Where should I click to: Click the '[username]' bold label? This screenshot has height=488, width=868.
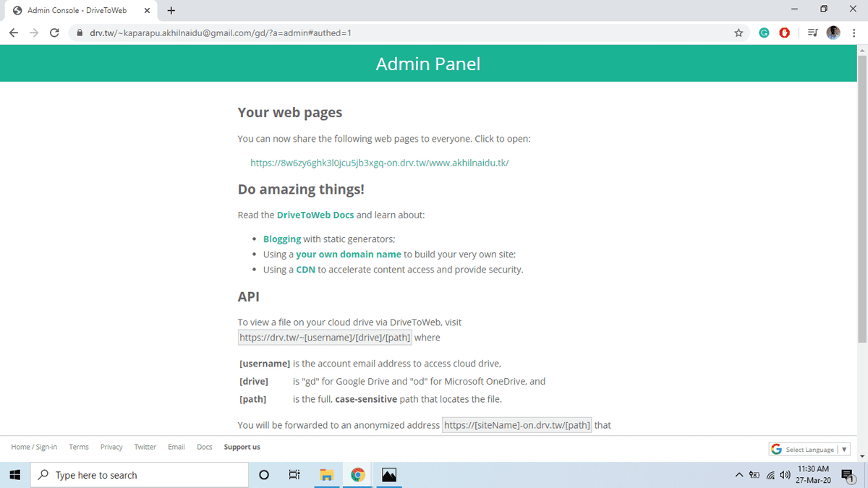pos(265,364)
